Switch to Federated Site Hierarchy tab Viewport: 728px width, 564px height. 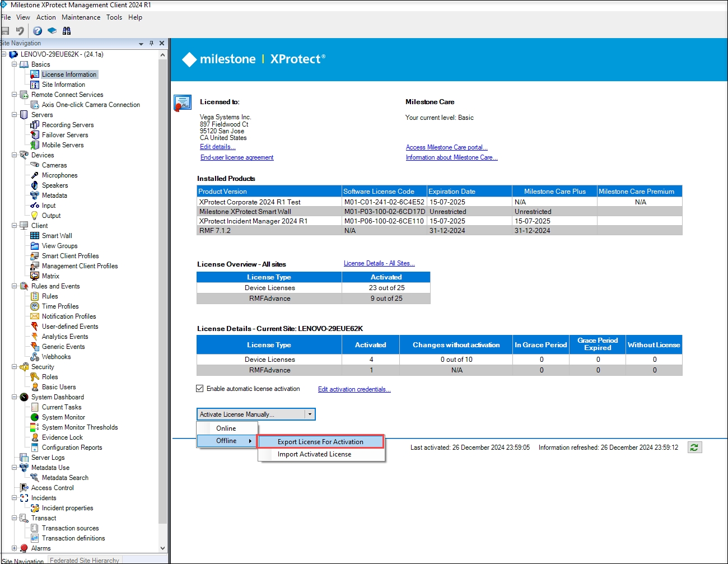click(x=85, y=560)
